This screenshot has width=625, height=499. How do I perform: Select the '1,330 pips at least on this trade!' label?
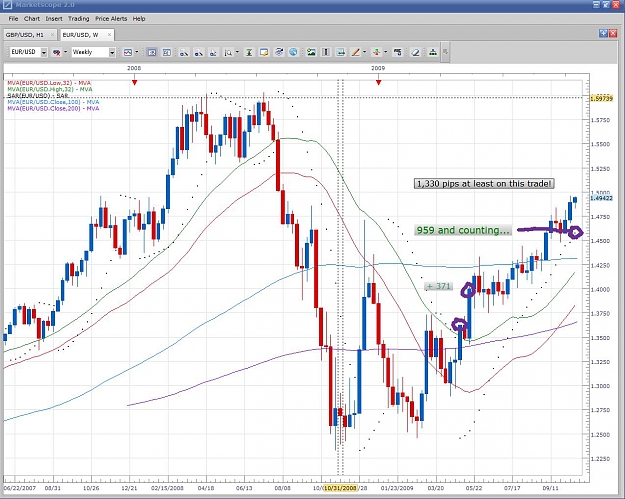(x=484, y=184)
